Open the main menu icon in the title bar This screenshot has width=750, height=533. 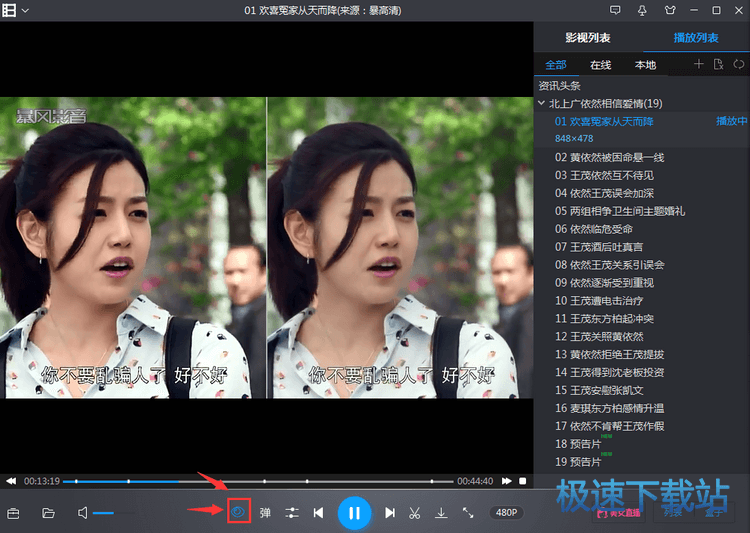tap(9, 10)
